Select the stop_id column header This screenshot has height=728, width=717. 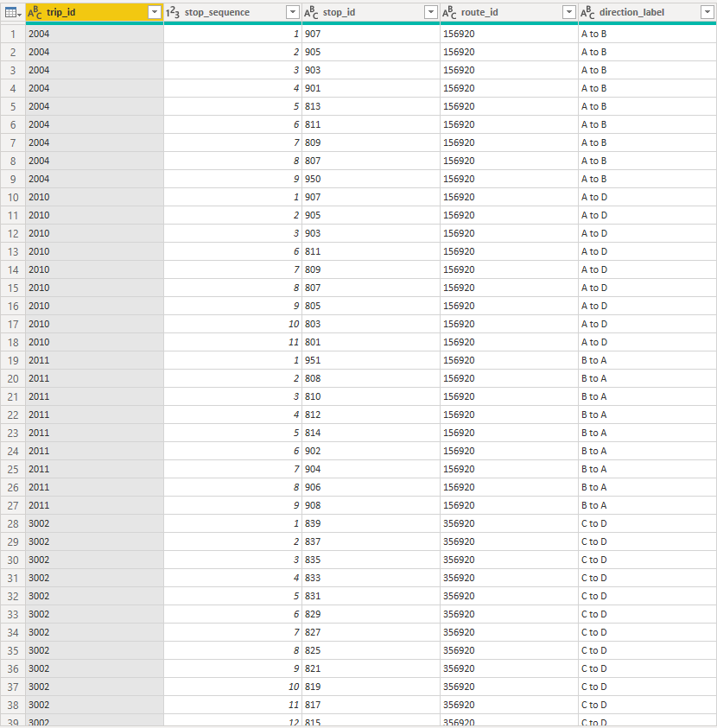(371, 13)
